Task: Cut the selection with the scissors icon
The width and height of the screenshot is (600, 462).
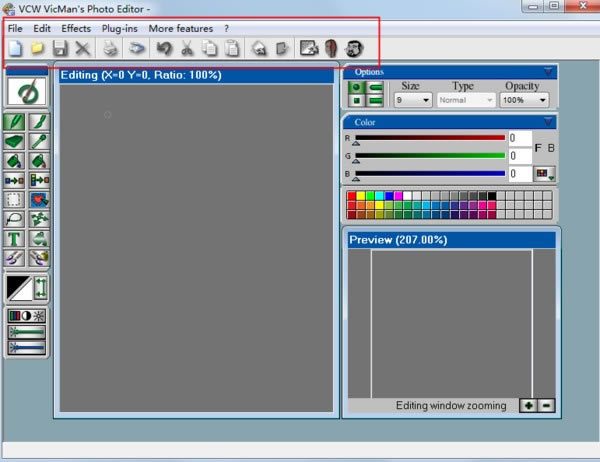Action: 187,49
